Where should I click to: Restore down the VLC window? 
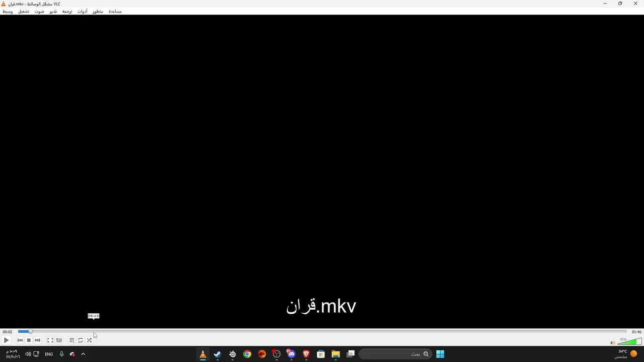tap(620, 4)
